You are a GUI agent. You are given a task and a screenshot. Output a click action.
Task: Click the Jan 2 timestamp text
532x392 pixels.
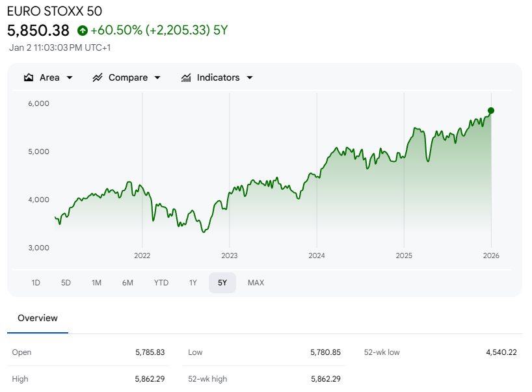pos(60,48)
